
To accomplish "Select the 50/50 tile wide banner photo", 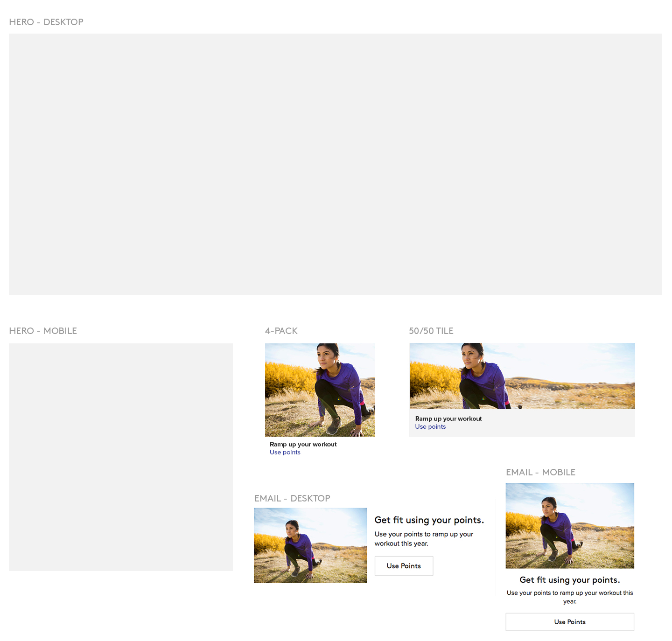I will (522, 376).
